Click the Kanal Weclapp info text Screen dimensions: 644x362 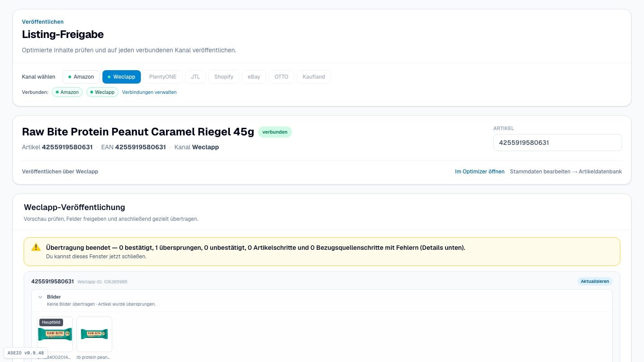point(196,147)
